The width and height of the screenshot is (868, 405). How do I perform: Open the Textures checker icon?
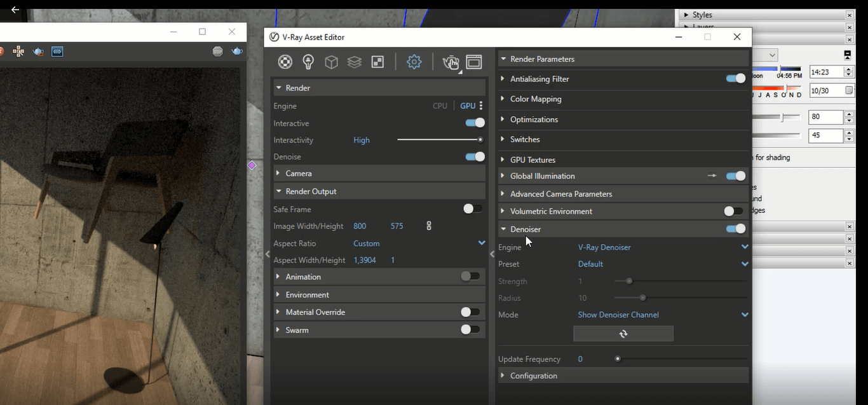pyautogui.click(x=377, y=62)
